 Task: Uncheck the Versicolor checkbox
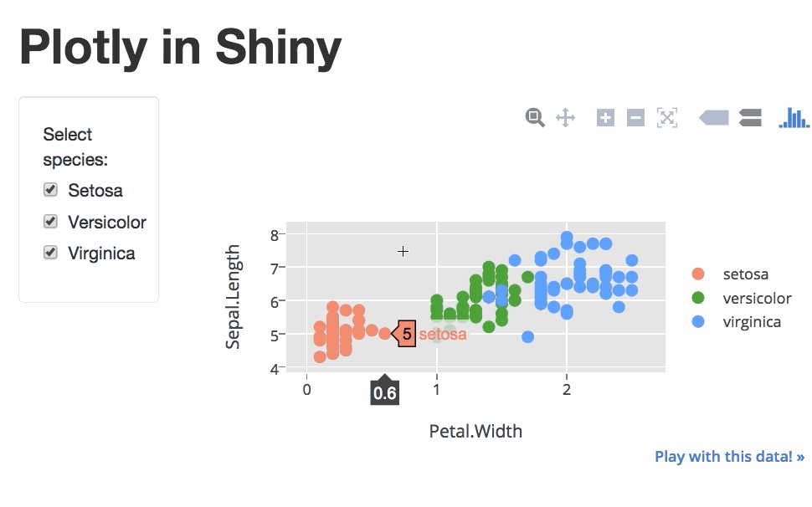point(50,222)
